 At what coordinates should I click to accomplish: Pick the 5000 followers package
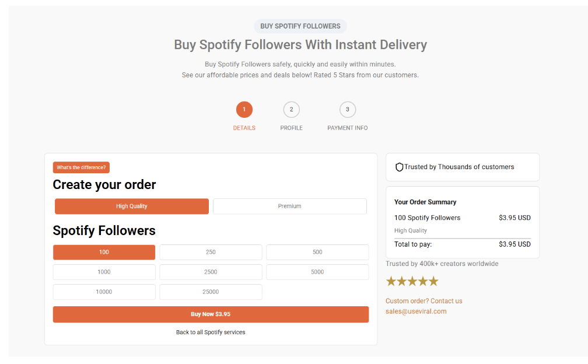pos(317,272)
